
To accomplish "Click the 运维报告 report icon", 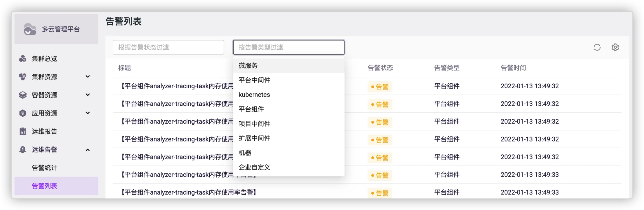I will [x=23, y=131].
